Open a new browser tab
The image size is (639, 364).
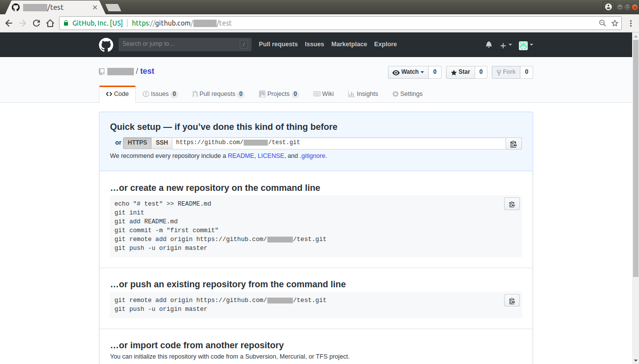coord(113,7)
